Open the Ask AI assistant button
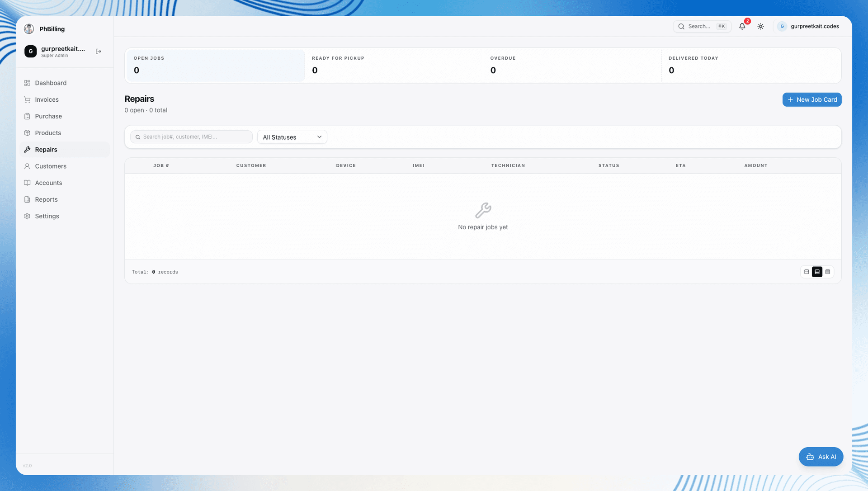This screenshot has height=491, width=868. [x=821, y=457]
